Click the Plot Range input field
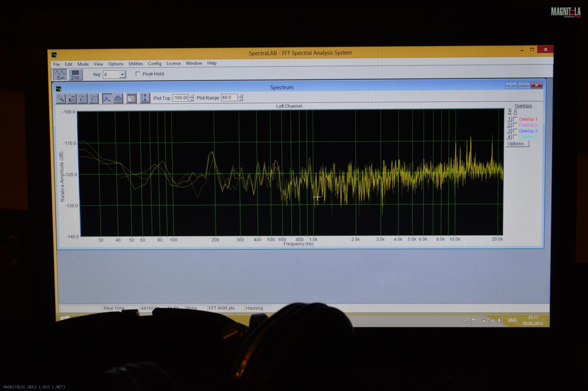588x391 pixels. 229,98
